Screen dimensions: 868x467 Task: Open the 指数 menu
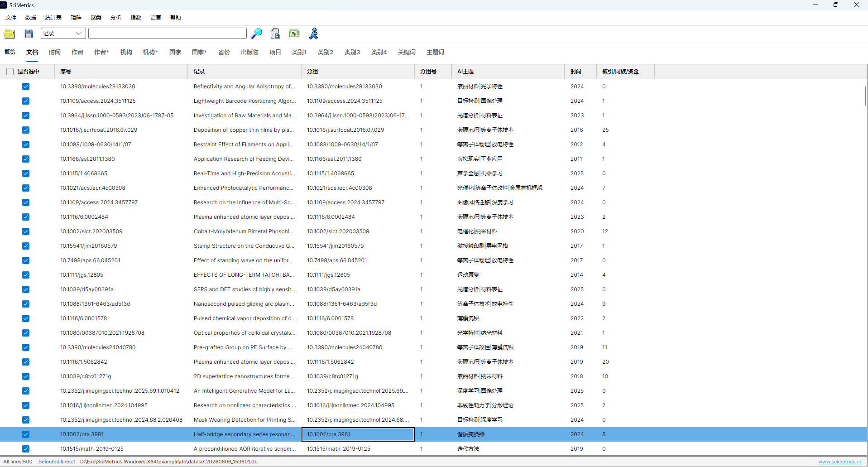[x=136, y=18]
